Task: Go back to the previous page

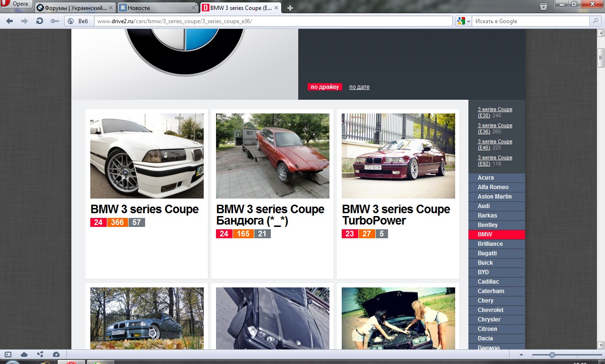Action: 9,21
